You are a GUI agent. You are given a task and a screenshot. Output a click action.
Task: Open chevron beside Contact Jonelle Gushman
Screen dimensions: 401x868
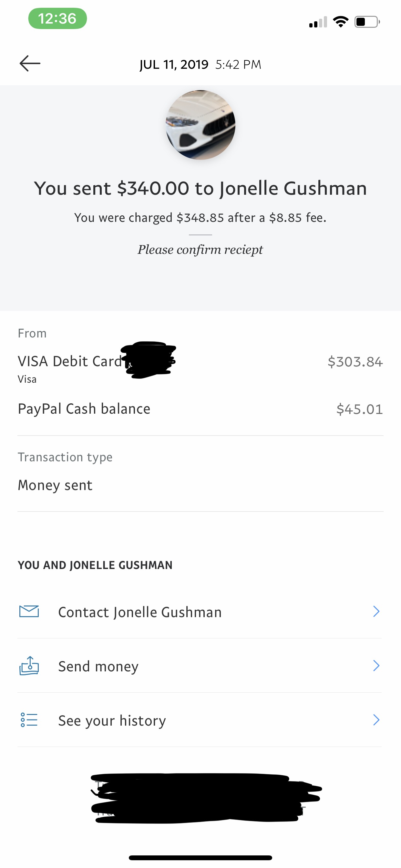coord(376,612)
